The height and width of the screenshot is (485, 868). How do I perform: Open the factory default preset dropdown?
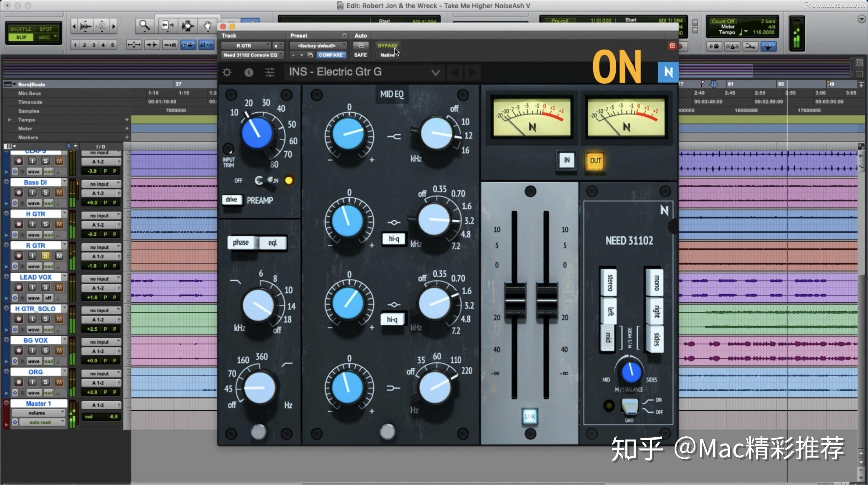[318, 46]
